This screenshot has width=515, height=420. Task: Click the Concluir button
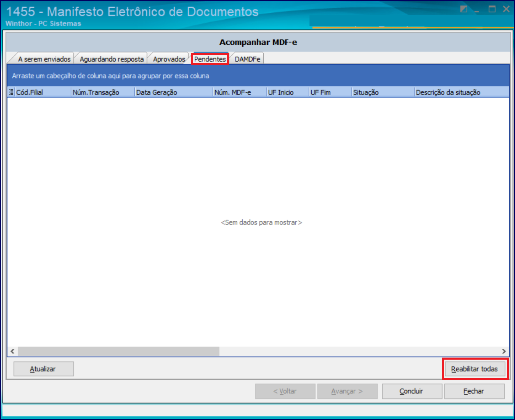412,391
